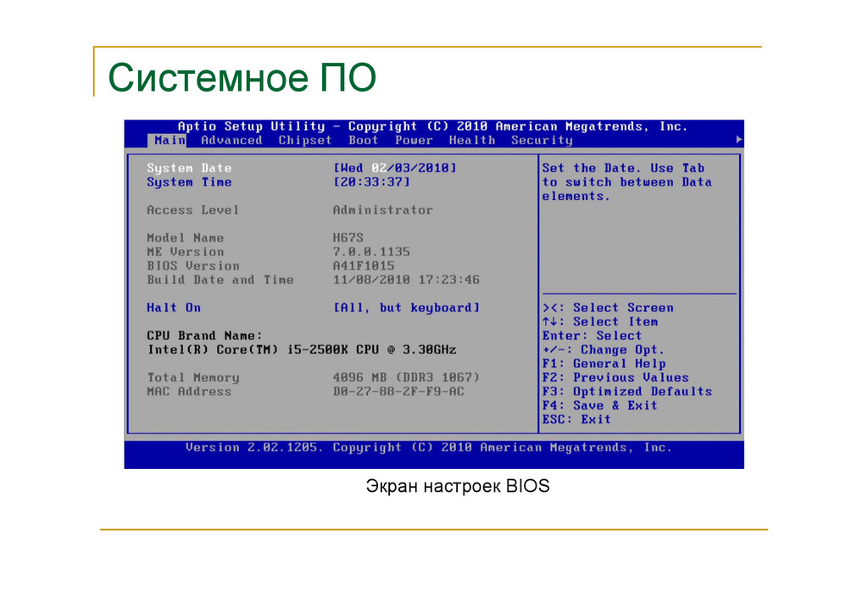Click the ESC: Exit hint

pos(576,420)
